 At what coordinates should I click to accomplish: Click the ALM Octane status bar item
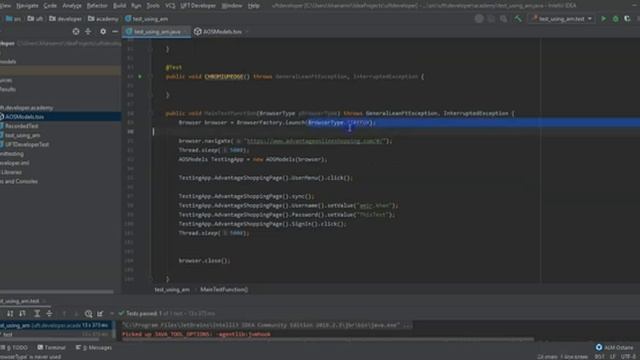614,347
